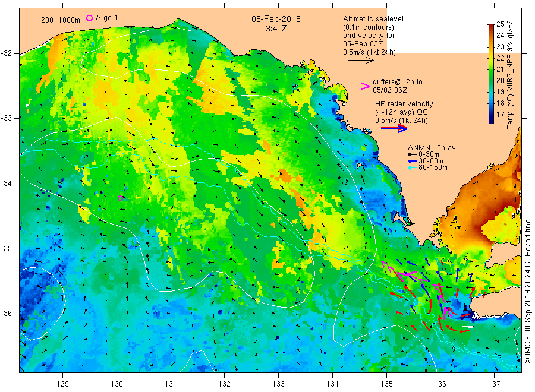Click the 'ANMN 12h av.' legend heading
535x392 pixels.
point(433,148)
